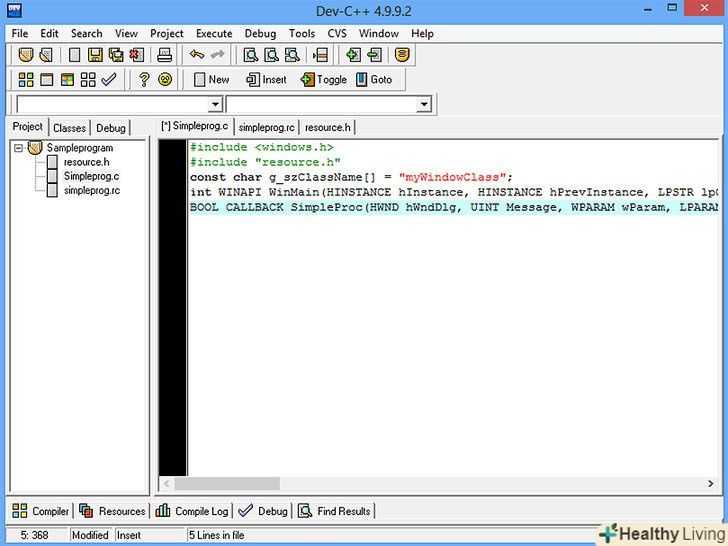
Task: Click the Undo arrow icon
Action: [197, 55]
